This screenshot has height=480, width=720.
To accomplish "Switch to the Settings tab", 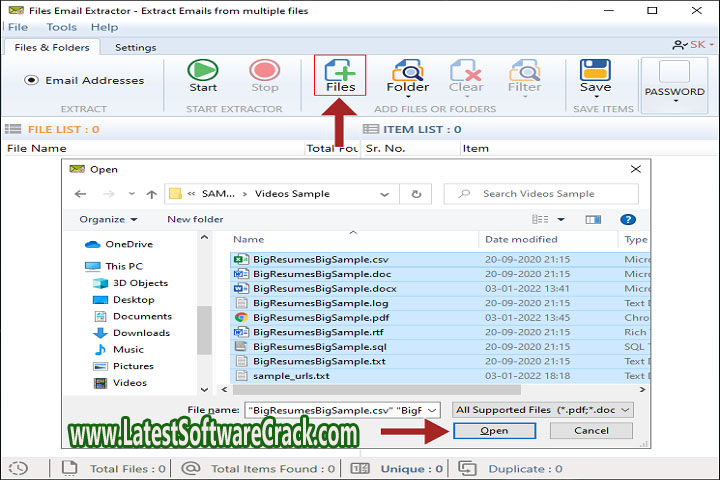I will coord(135,47).
